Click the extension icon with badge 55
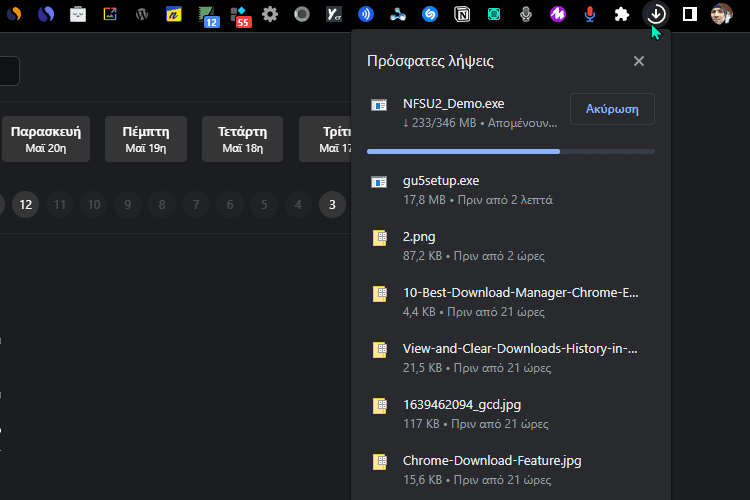Screen dimensions: 750x500 click(240, 16)
